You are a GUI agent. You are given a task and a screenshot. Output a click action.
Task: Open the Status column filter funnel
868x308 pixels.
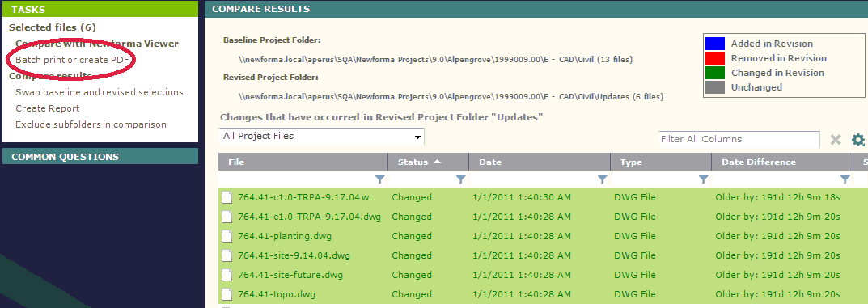[x=460, y=179]
